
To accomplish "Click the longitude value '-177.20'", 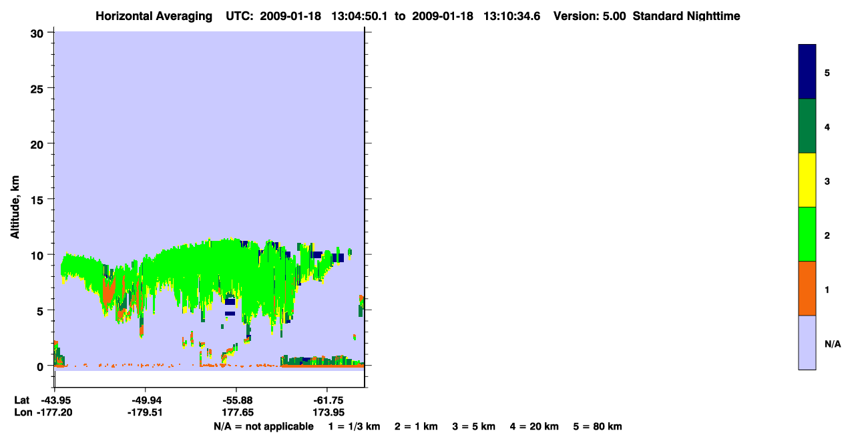I will tap(55, 412).
